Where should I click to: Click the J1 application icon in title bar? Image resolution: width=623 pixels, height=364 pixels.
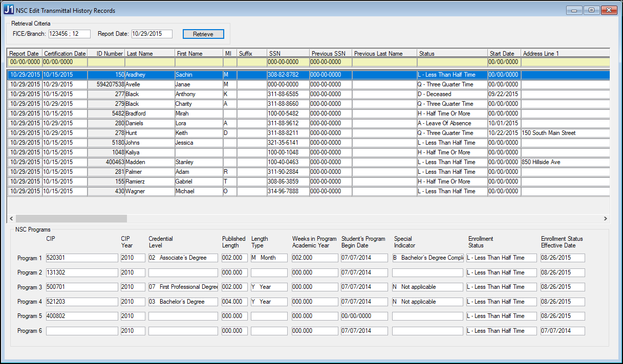[x=9, y=10]
